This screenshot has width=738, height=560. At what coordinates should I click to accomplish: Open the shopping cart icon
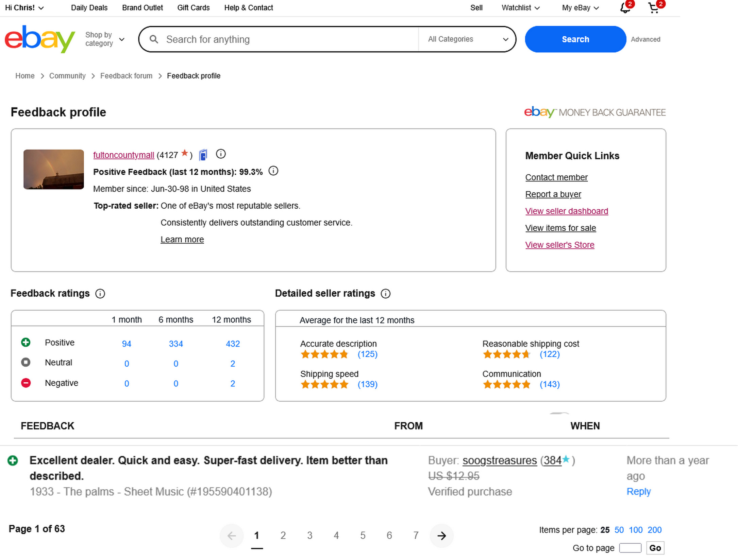point(654,8)
